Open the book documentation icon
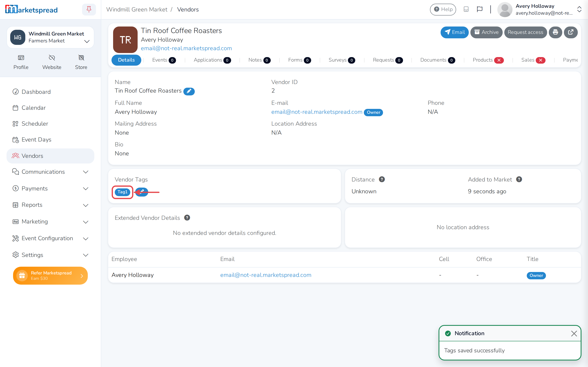588x367 pixels. pos(466,9)
